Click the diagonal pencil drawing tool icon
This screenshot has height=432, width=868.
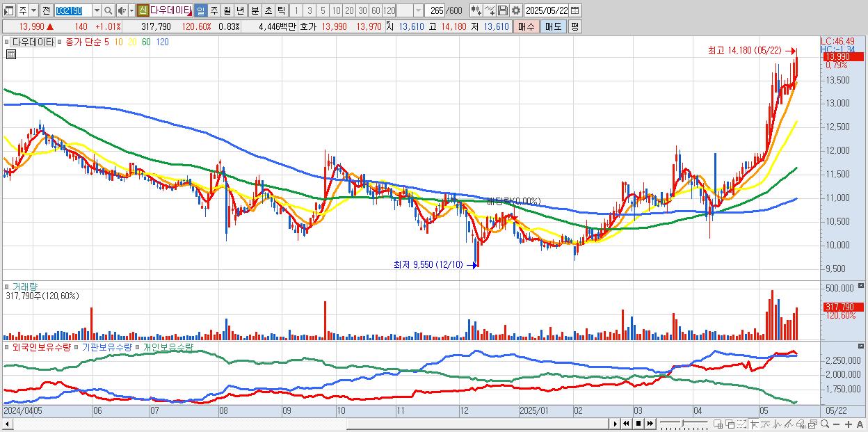[789, 424]
